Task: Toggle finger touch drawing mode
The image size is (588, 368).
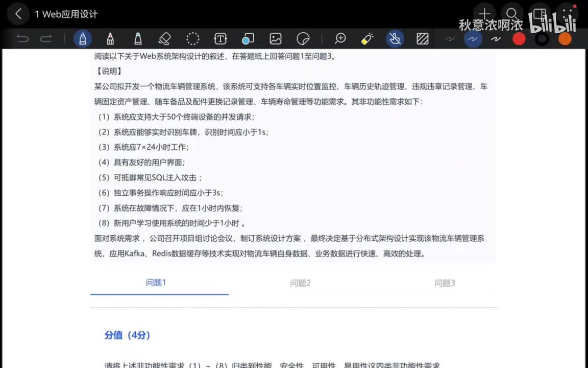Action: point(395,39)
